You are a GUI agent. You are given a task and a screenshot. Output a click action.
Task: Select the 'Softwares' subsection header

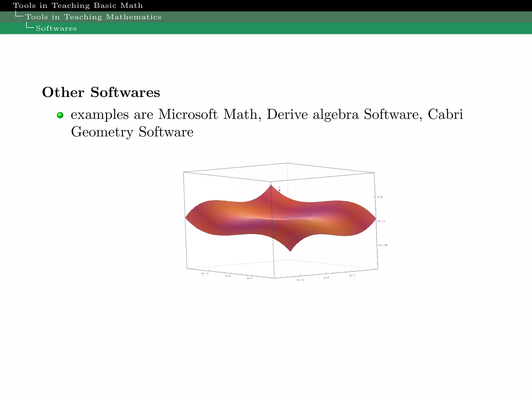(x=56, y=28)
